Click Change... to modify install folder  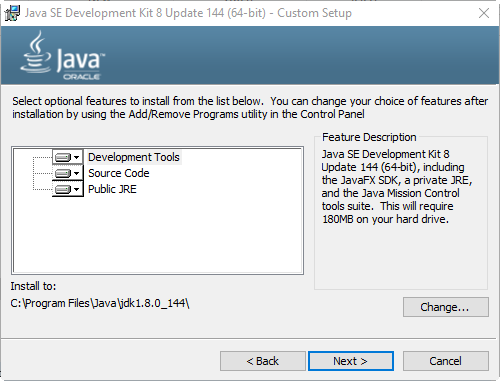(x=446, y=307)
